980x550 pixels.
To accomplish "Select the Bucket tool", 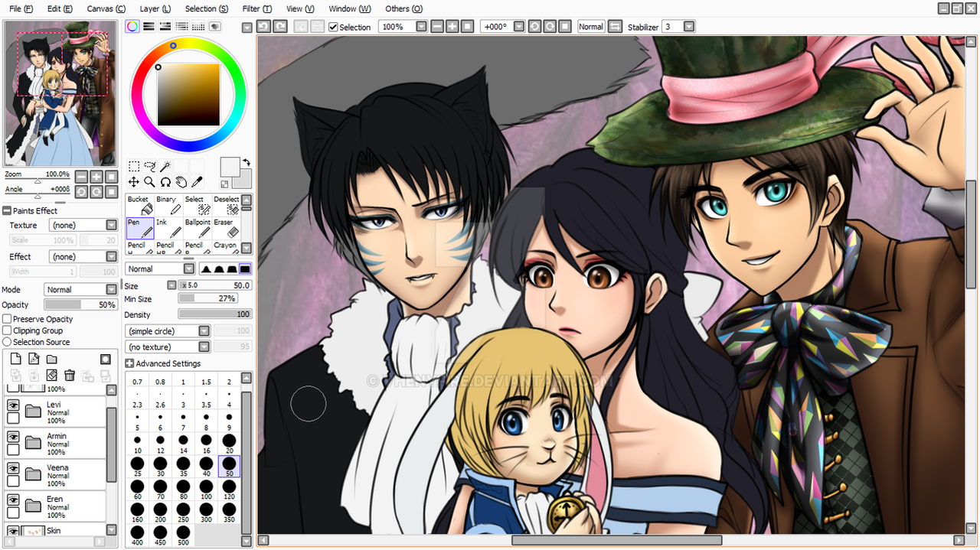I will click(140, 204).
